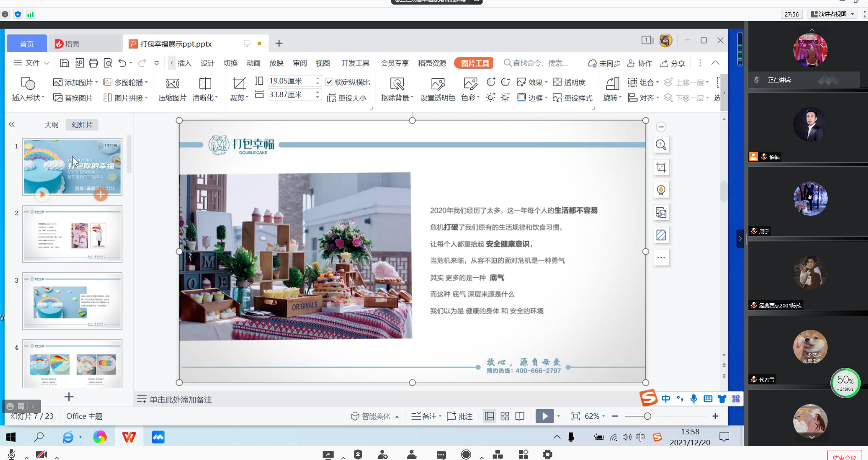This screenshot has width=868, height=460.
Task: Select the Crop (裁剪) tool
Action: (x=239, y=89)
